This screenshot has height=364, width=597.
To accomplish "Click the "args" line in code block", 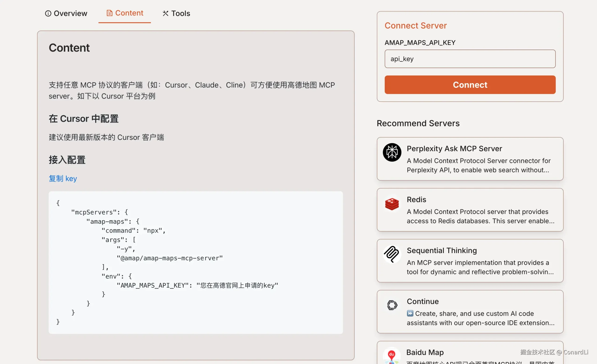I will tap(118, 240).
